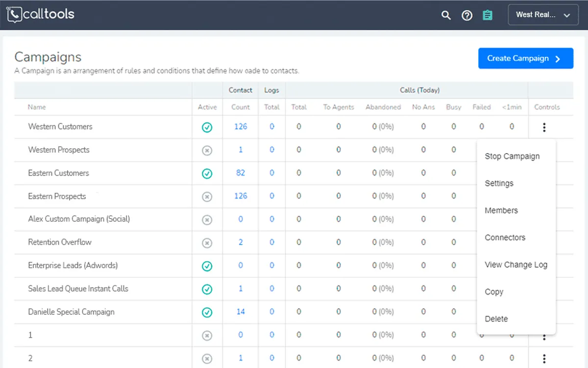This screenshot has width=588, height=368.
Task: Click the Name column header
Action: point(37,107)
